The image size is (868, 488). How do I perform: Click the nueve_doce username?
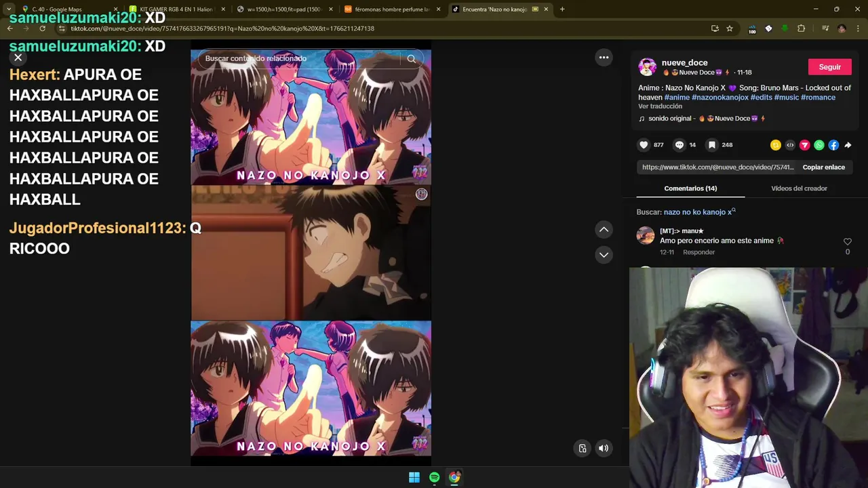pyautogui.click(x=684, y=62)
